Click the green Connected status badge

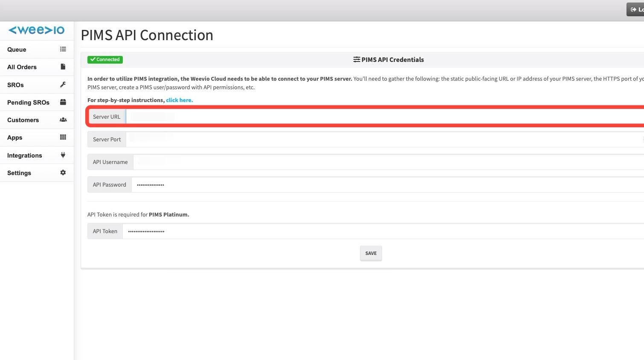(105, 59)
